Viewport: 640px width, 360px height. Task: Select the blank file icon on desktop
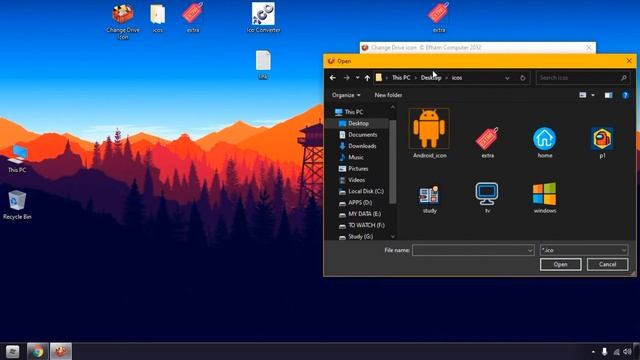(x=263, y=64)
